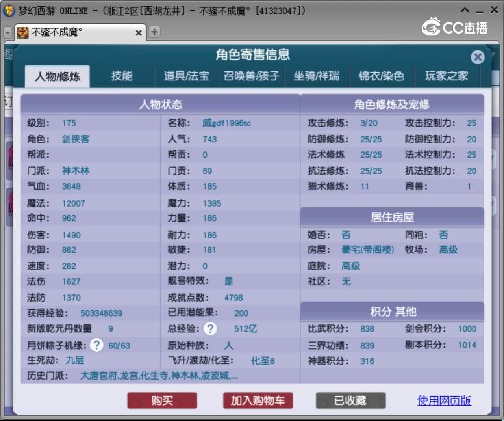The width and height of the screenshot is (504, 421).
Task: Click the 副本积分 value 1014
Action: point(467,345)
